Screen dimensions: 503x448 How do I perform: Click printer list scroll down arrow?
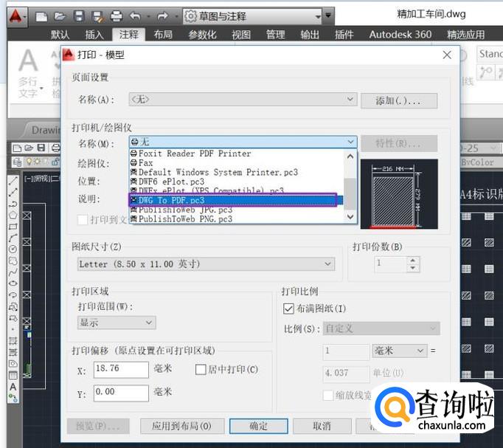pos(350,216)
